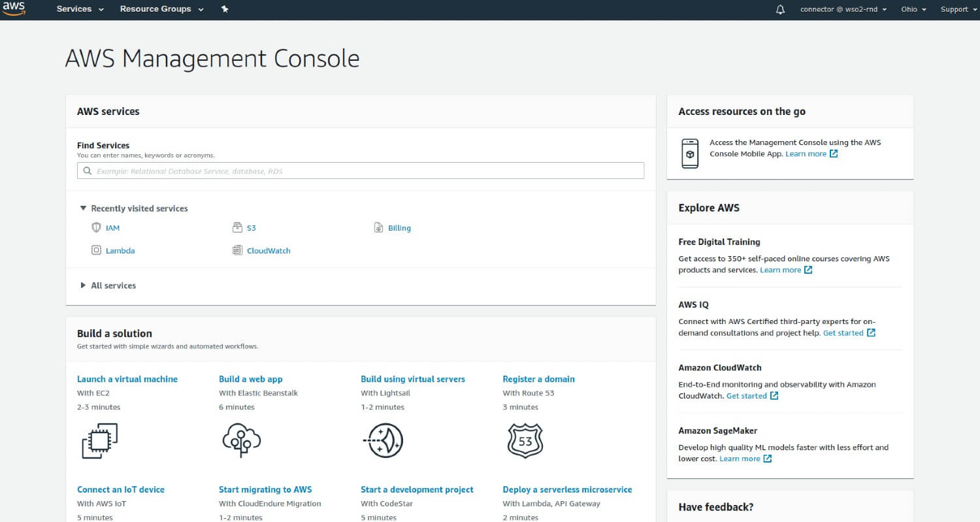Click the Lambda chip icon

point(96,250)
